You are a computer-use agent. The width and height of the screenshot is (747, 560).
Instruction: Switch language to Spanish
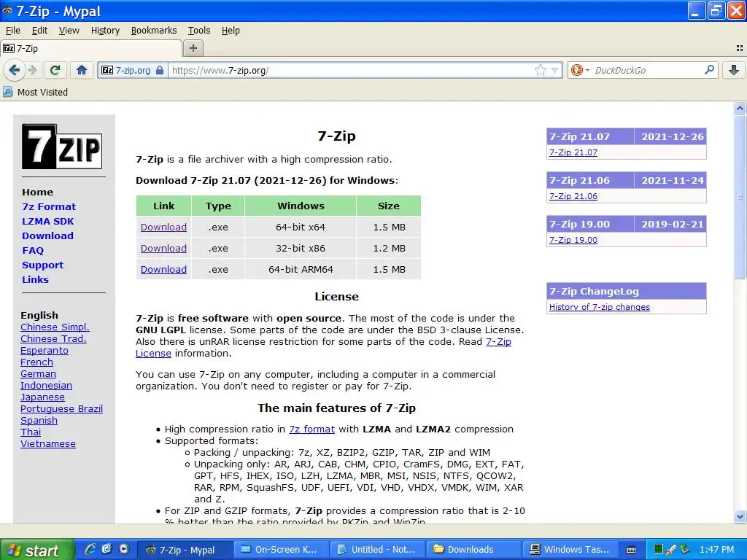point(39,421)
